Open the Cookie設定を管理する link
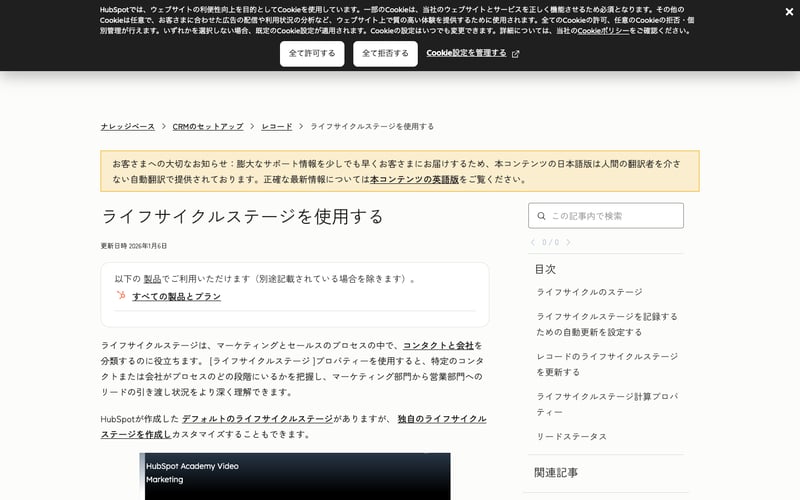800x500 pixels. click(x=466, y=53)
